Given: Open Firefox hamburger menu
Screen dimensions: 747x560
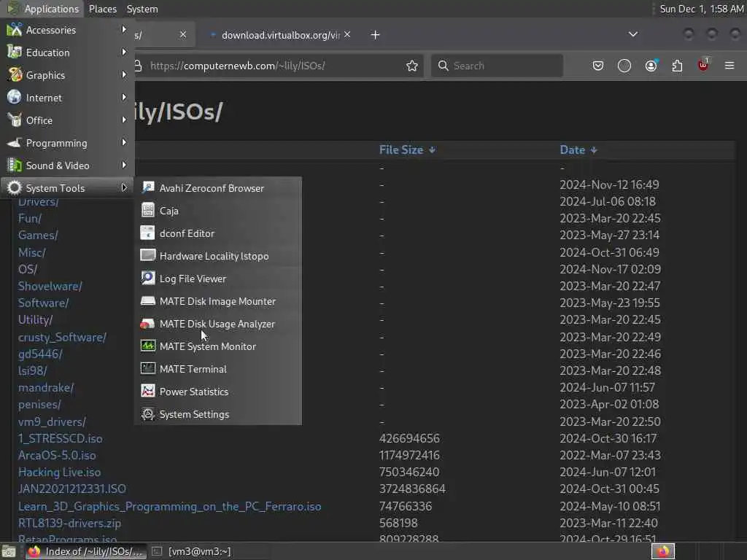Looking at the screenshot, I should point(729,66).
